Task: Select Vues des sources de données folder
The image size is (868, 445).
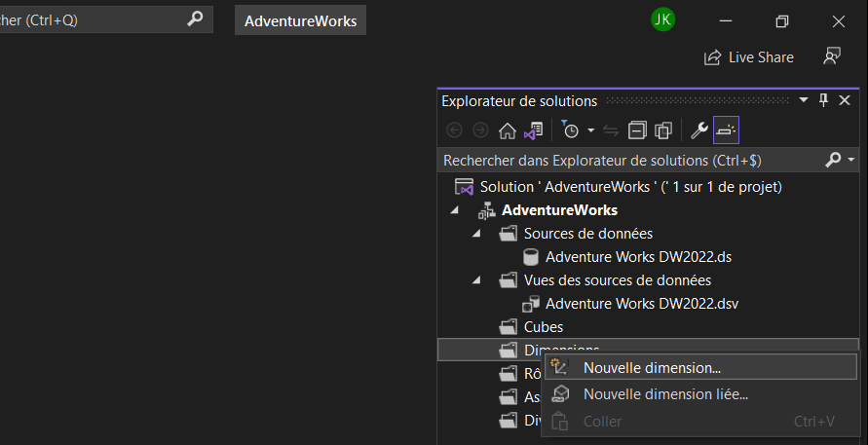Action: [x=618, y=280]
